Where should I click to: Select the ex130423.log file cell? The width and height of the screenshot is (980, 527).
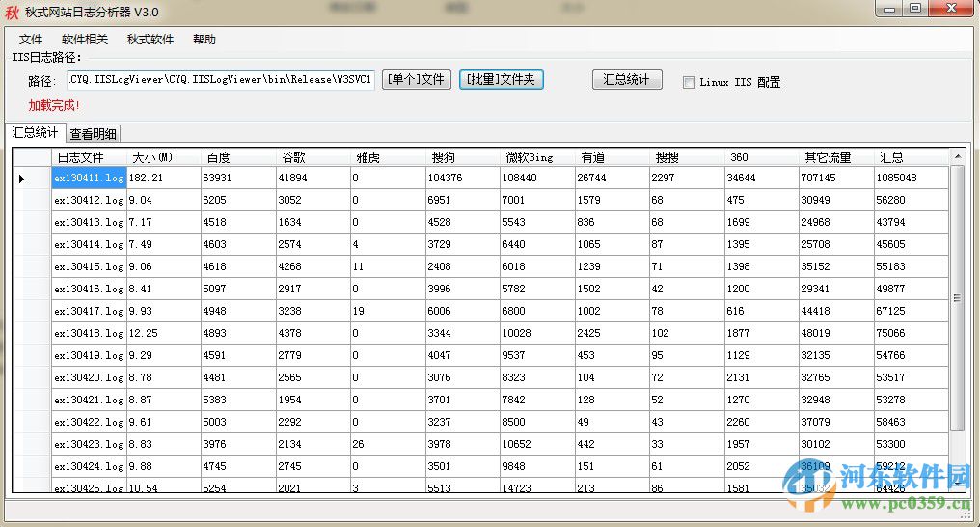click(90, 445)
